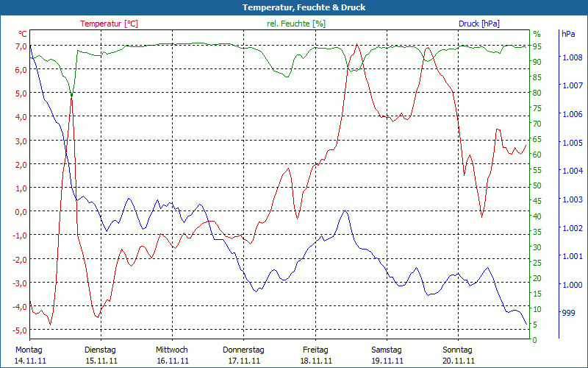
Task: Click the 'Sonntag' day label
Action: [x=457, y=350]
